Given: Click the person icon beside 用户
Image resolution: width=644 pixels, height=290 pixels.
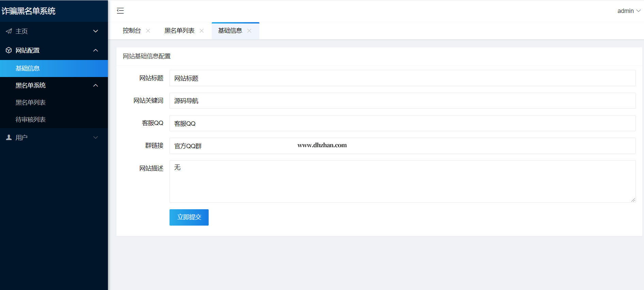Looking at the screenshot, I should click(x=9, y=137).
